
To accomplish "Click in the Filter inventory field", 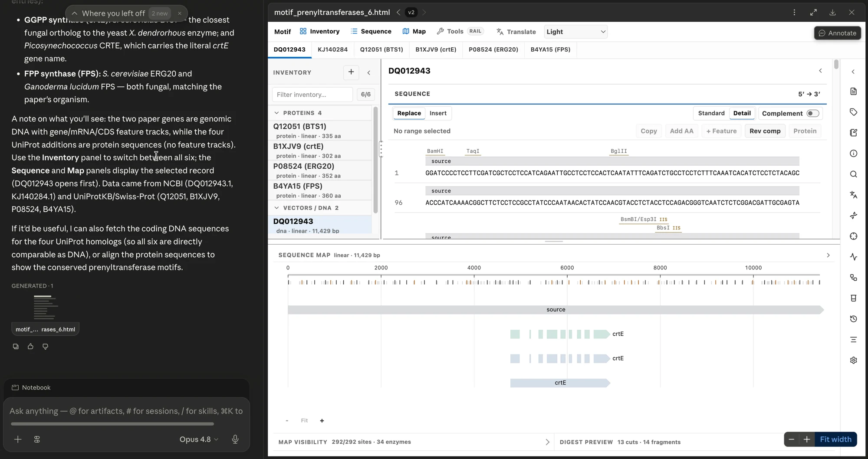I will pyautogui.click(x=312, y=94).
